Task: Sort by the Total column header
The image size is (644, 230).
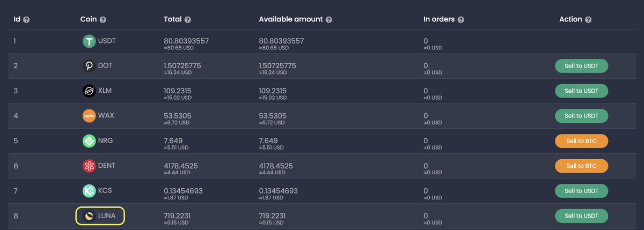Action: (173, 19)
